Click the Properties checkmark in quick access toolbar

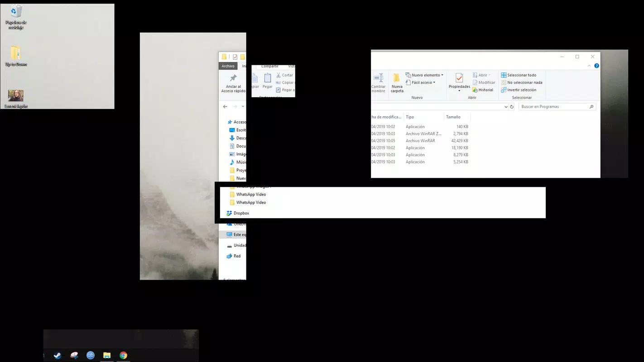pos(235,57)
